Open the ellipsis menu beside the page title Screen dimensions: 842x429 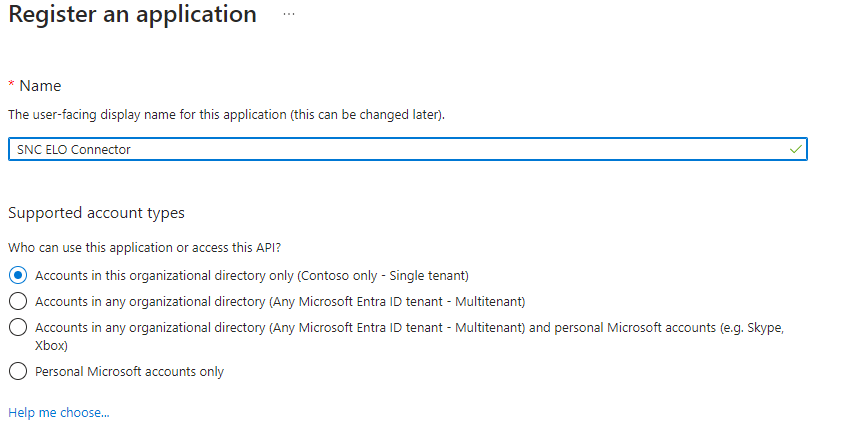(x=289, y=15)
